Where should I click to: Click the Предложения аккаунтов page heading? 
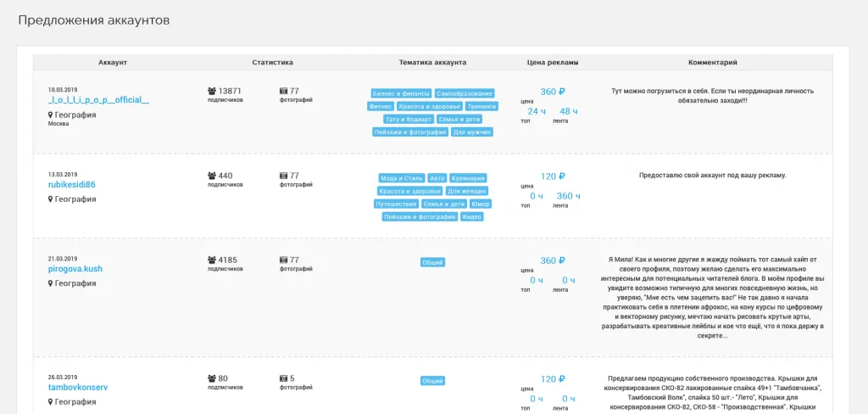click(94, 20)
